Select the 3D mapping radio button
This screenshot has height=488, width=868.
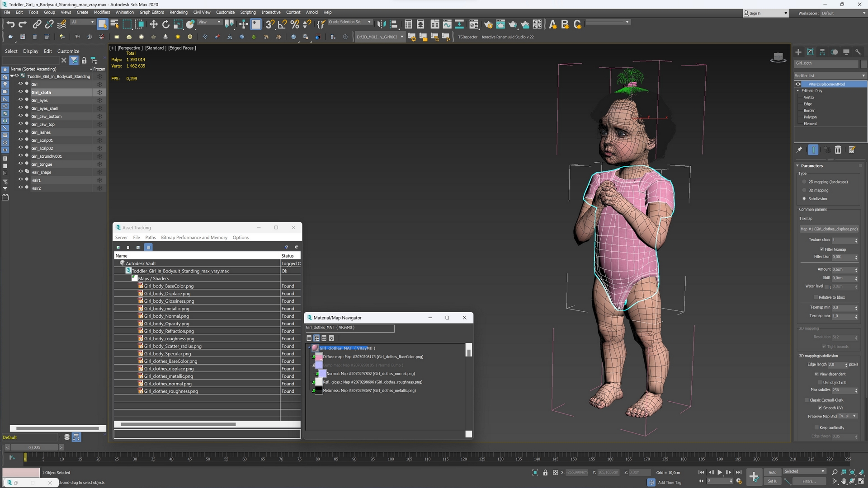(804, 191)
